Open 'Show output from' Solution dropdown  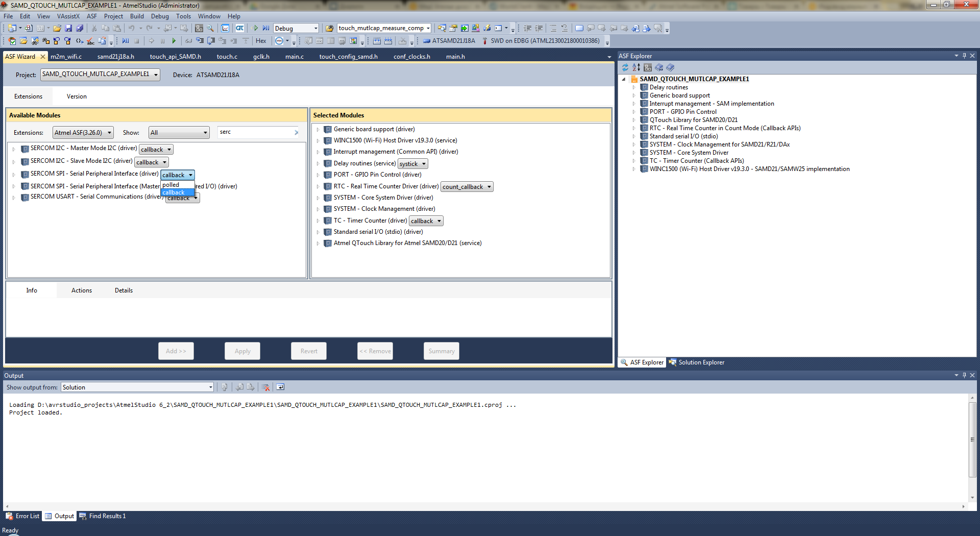click(x=137, y=387)
